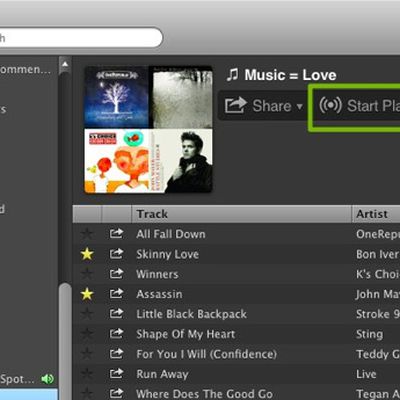Click the Stroke 9 artist name
Image resolution: width=400 pixels, height=400 pixels.
point(378,314)
